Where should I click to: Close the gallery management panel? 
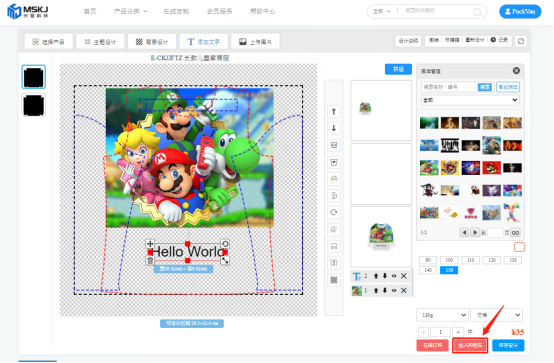click(516, 71)
